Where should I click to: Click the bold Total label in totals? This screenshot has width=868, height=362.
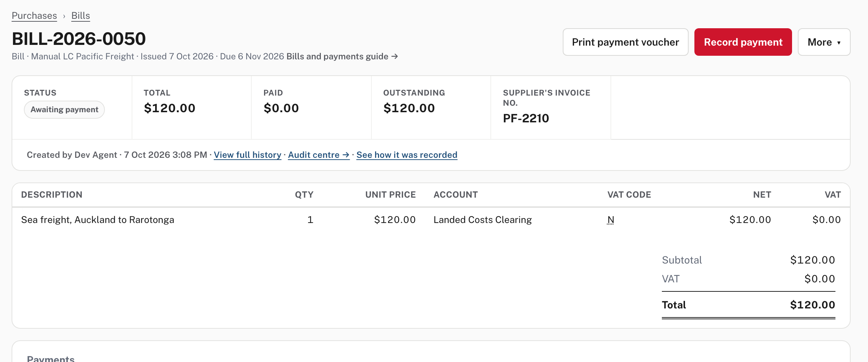[674, 305]
